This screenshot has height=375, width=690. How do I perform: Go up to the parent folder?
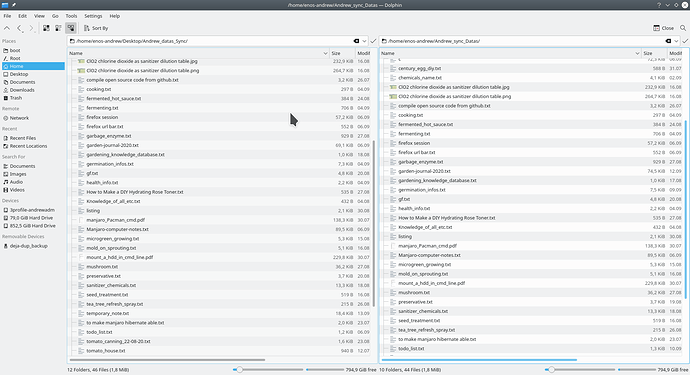7,28
